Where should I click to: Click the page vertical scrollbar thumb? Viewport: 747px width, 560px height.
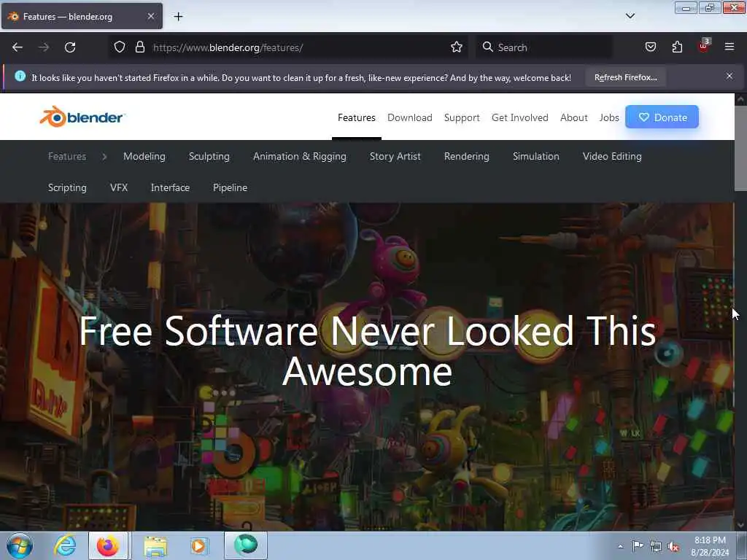click(x=740, y=147)
